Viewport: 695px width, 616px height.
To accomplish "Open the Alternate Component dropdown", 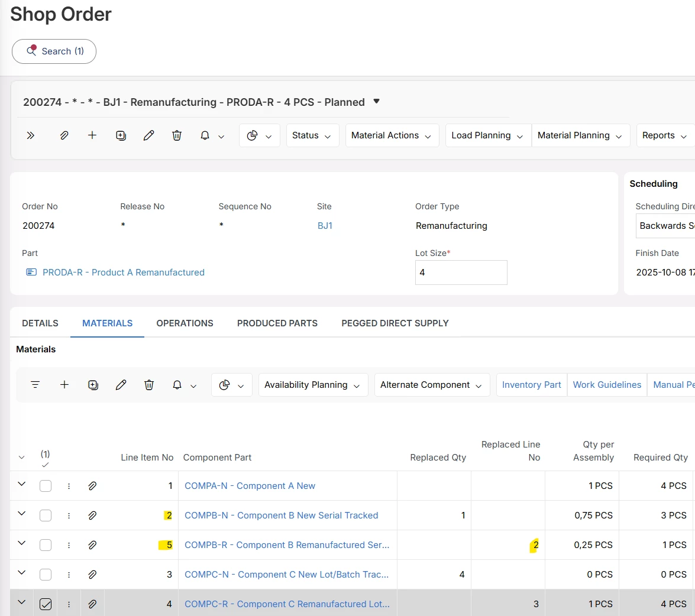I will (432, 385).
